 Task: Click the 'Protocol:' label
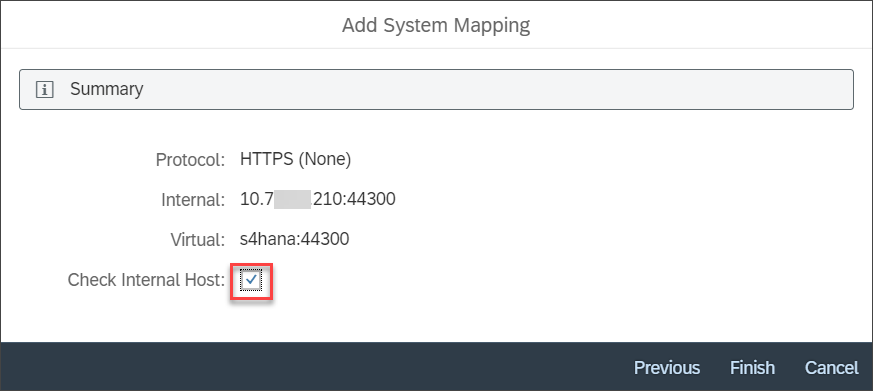(190, 160)
